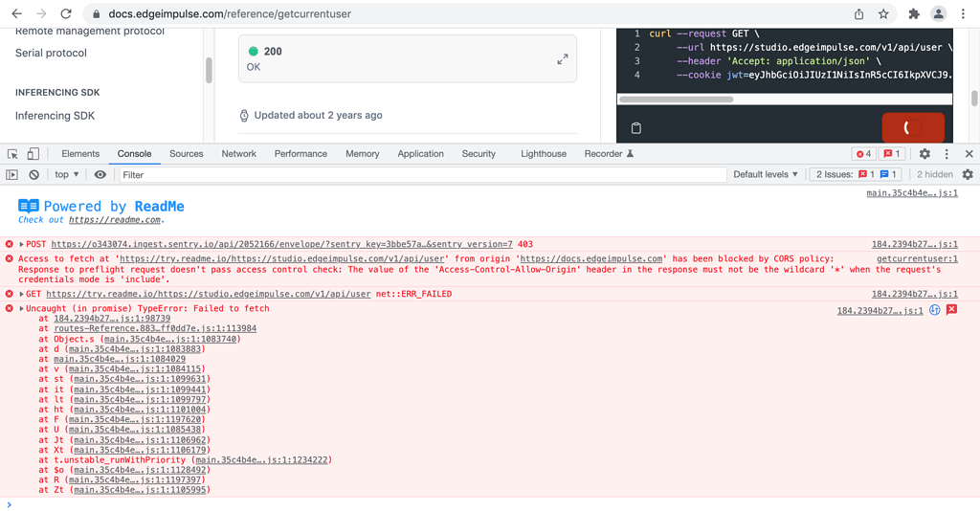Open the Chrome profile avatar
Viewport: 980px width, 511px height.
pyautogui.click(x=938, y=13)
